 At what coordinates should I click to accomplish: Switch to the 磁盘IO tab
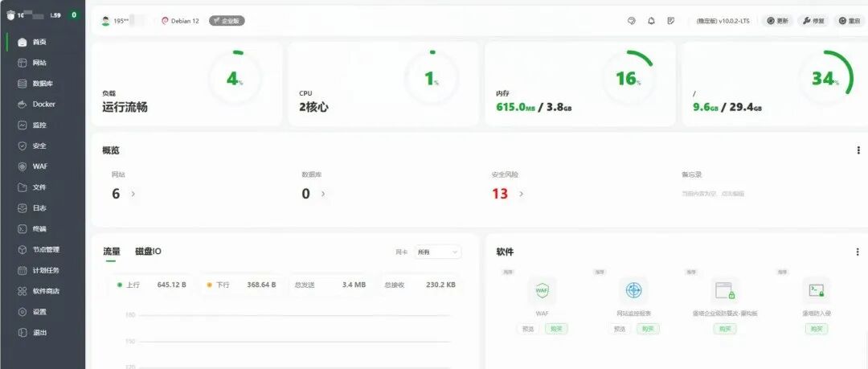pos(149,252)
